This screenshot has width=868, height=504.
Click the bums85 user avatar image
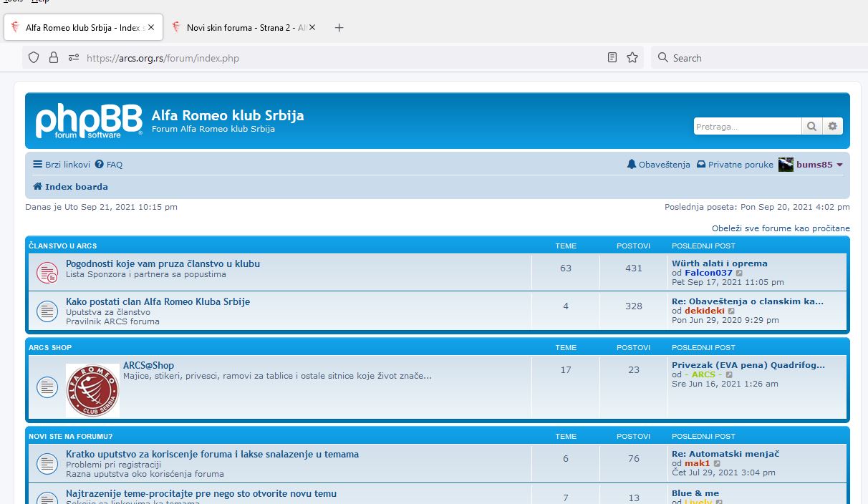786,165
